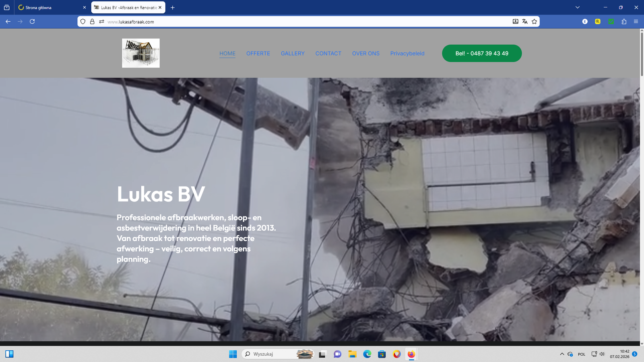Follow the Privacybeleid link
644x362 pixels.
point(407,53)
